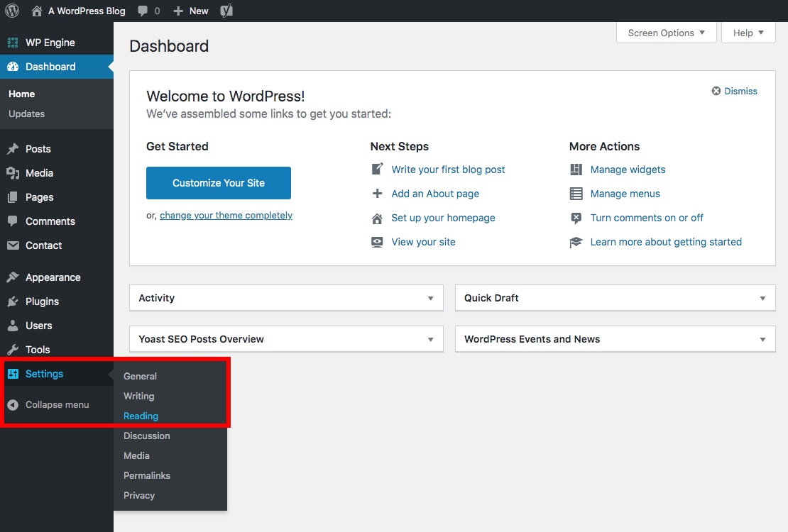The height and width of the screenshot is (532, 788).
Task: Click the WordPress logo in the admin bar
Action: [x=11, y=11]
